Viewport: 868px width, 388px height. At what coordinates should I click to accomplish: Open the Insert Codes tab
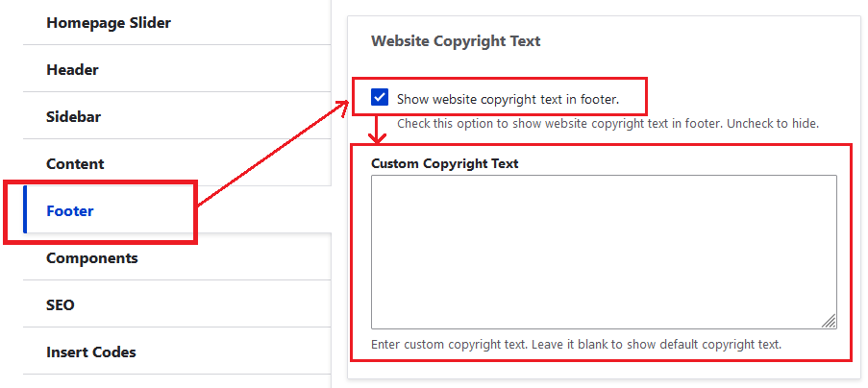point(90,352)
